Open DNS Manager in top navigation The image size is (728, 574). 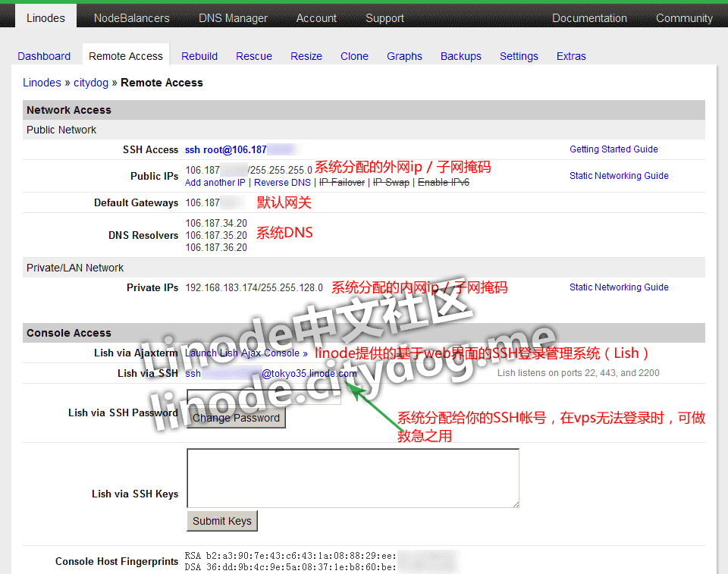pos(233,18)
